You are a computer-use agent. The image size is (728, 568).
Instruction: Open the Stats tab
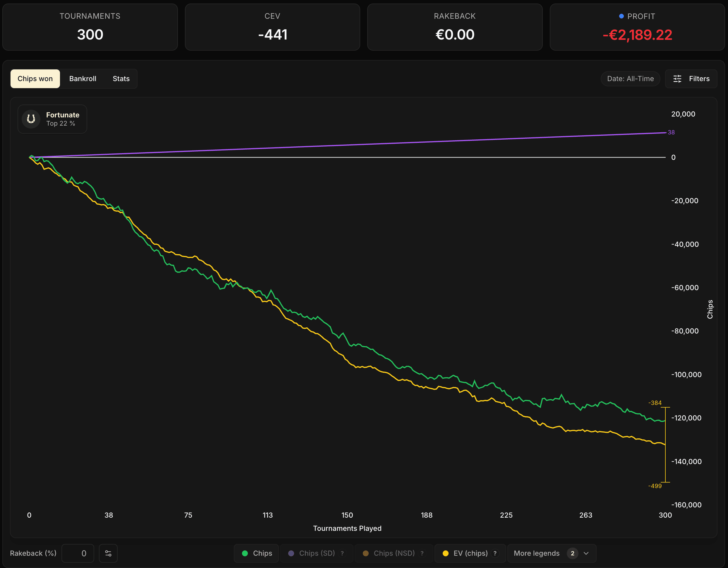[x=121, y=79]
